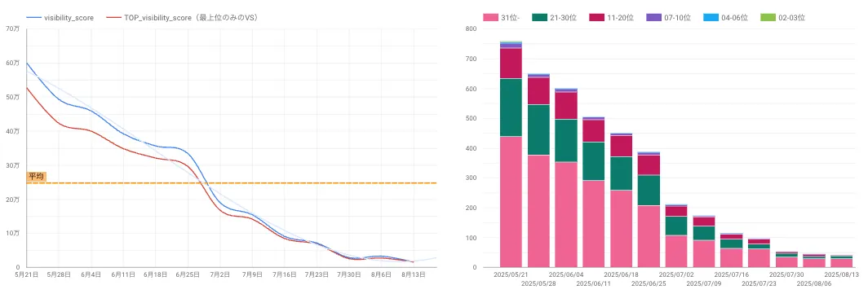This screenshot has width=868, height=294.
Task: Click the orange 平均 average label
Action: [36, 176]
